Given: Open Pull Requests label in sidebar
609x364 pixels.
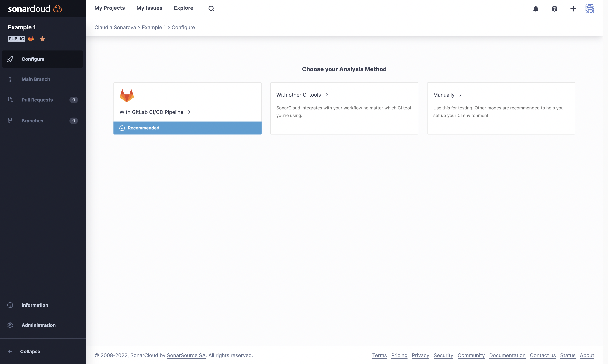Looking at the screenshot, I should click(x=37, y=100).
